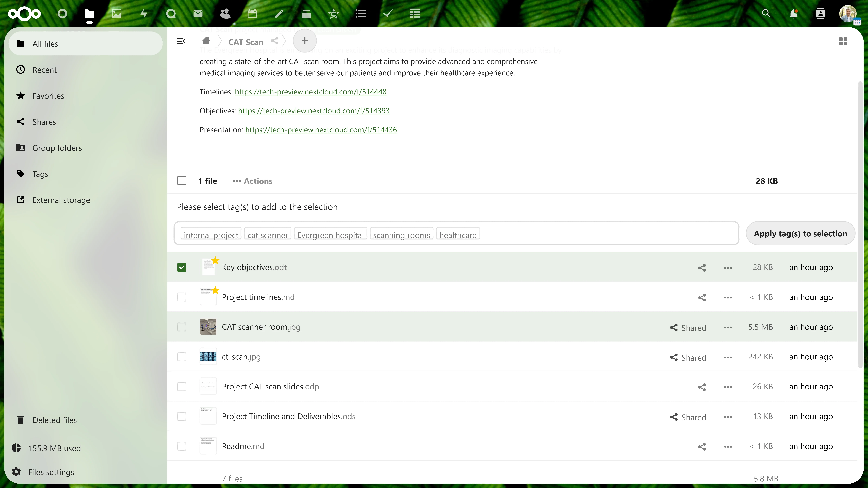Open the ct-scan.jpg thumbnail
Screen dimensions: 868x488
pos(208,356)
